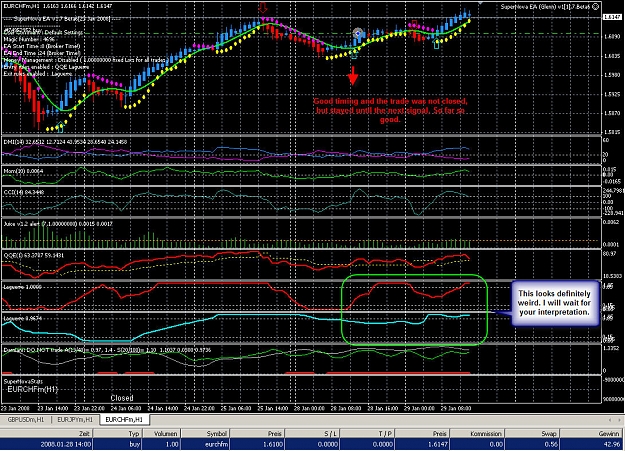Switch to the EURJPYm,H1 chart tab
This screenshot has width=625, height=451.
point(75,420)
